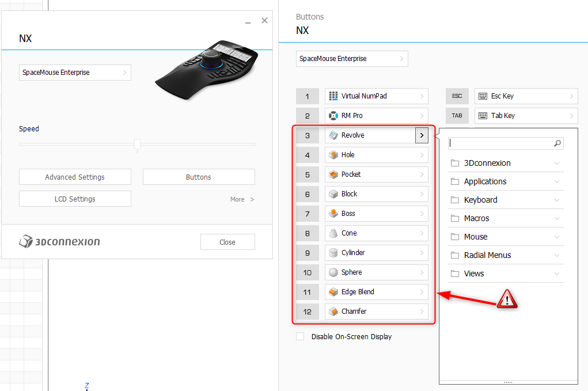Click the Views folder icon
Screen dimensions: 588x391
click(x=455, y=274)
